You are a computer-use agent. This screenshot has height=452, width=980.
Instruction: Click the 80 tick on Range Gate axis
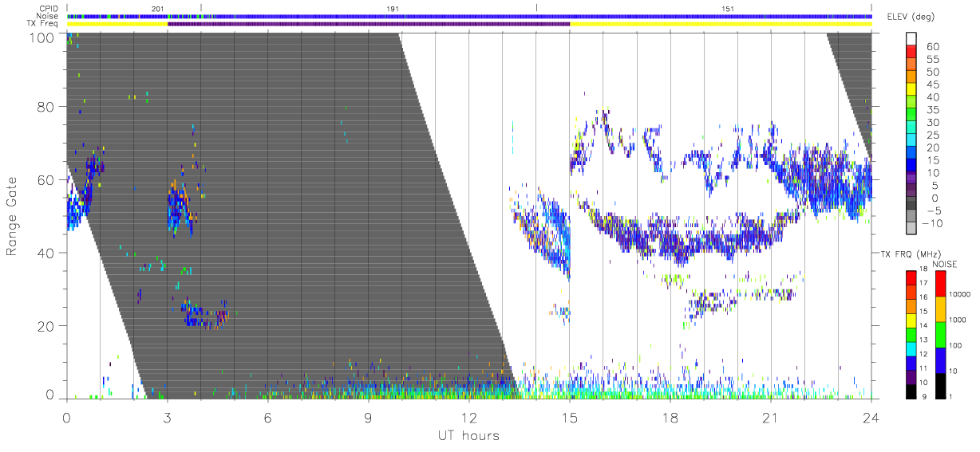45,106
